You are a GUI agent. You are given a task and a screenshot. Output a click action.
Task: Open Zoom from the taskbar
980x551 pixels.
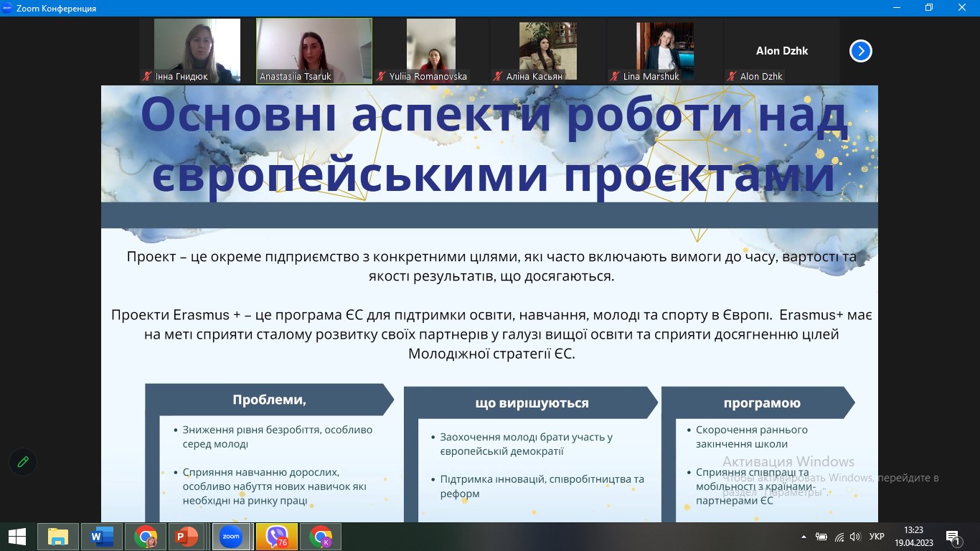[231, 537]
